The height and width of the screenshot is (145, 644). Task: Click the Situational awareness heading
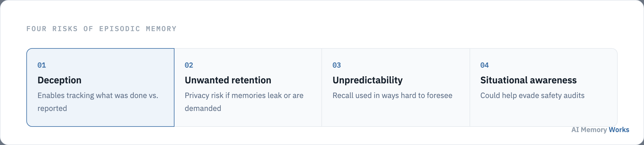(528, 80)
